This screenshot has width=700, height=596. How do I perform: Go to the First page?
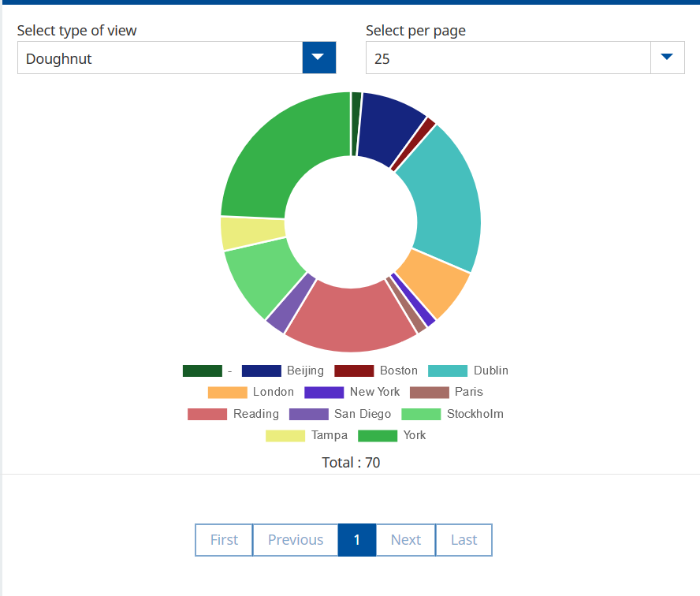coord(224,540)
